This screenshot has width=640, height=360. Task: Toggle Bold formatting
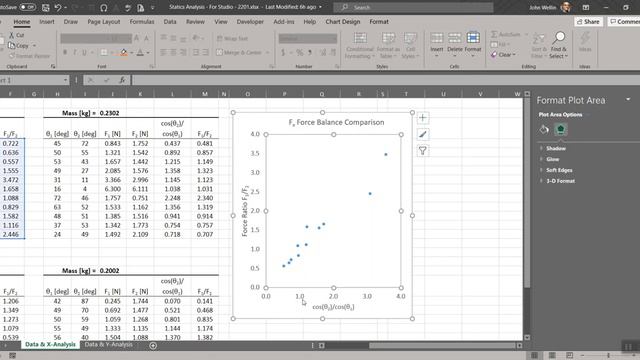[65, 52]
